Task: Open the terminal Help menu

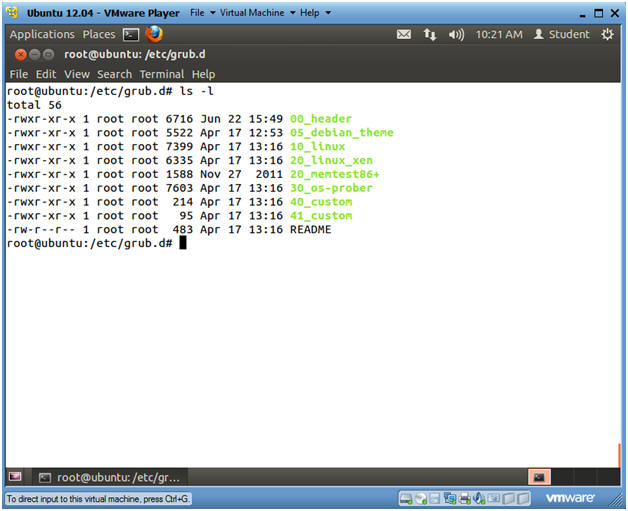Action: coord(203,74)
